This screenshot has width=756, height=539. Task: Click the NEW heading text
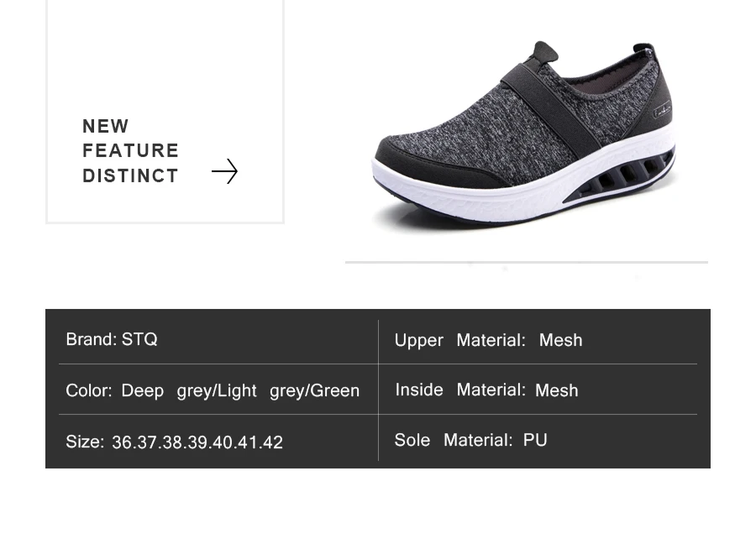[x=106, y=126]
